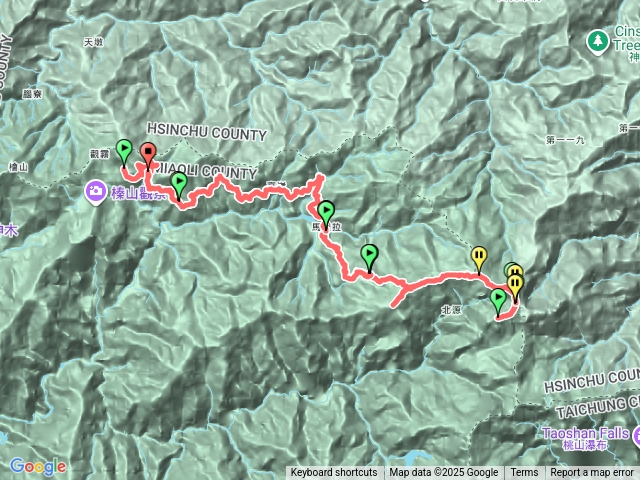Click the green tree park icon
The image size is (640, 480).
(598, 42)
